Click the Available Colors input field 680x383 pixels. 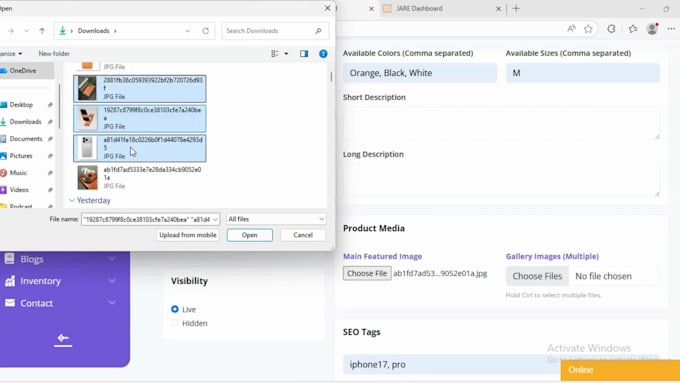420,73
